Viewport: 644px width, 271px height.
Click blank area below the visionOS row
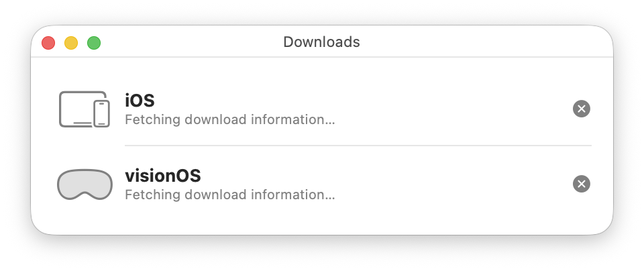coord(322,220)
